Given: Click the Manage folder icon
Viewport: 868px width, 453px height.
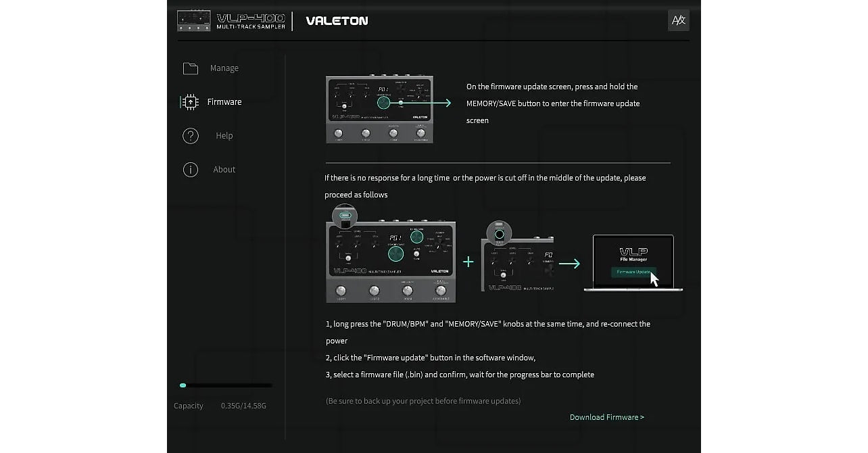Looking at the screenshot, I should click(191, 68).
